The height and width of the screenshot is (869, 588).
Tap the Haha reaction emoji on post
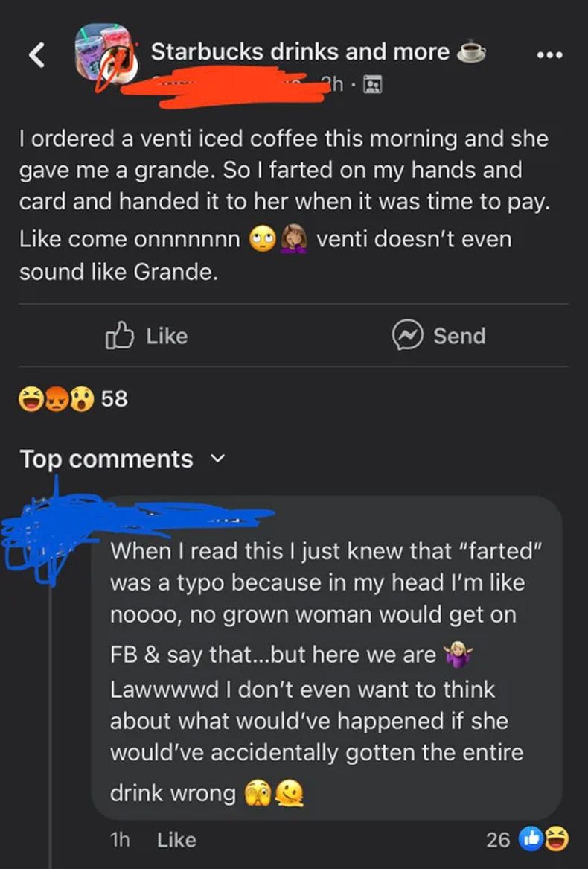(x=31, y=400)
